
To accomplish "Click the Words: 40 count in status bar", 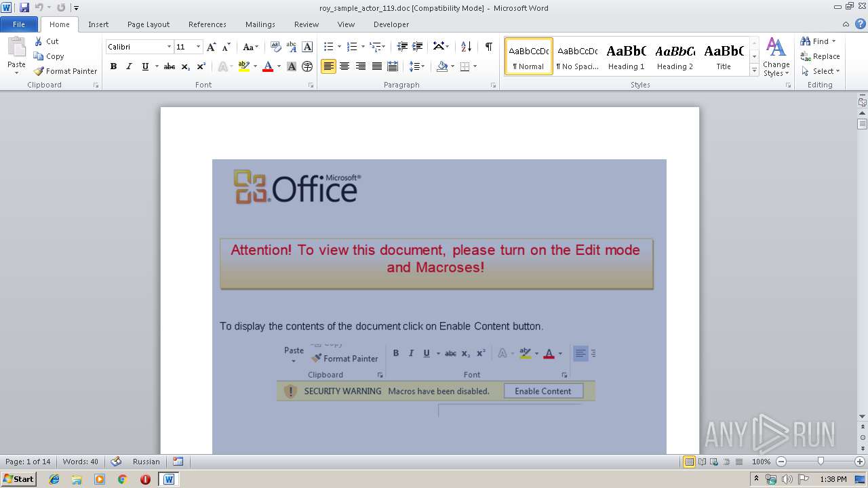I will (x=80, y=462).
